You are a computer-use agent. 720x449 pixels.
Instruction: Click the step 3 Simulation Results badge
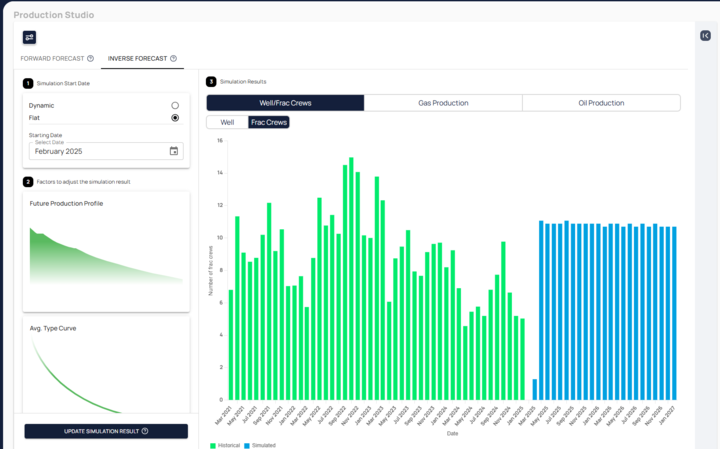[211, 82]
